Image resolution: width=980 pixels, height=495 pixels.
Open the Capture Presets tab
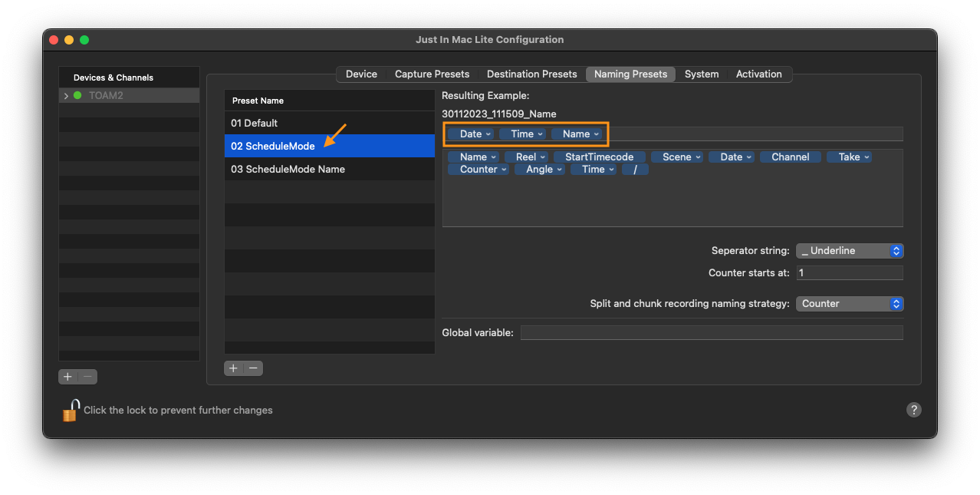click(432, 74)
